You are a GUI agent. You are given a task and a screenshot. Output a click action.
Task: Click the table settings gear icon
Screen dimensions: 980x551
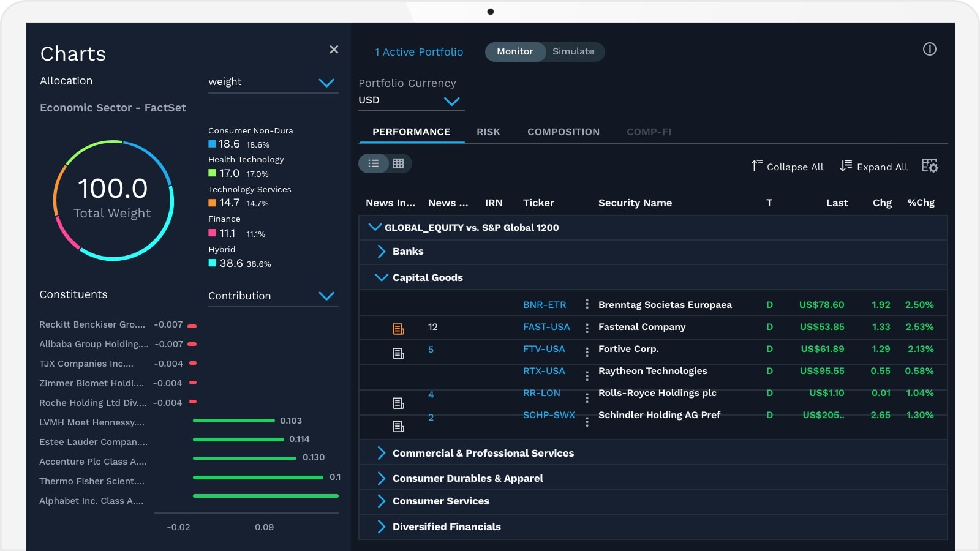(930, 166)
